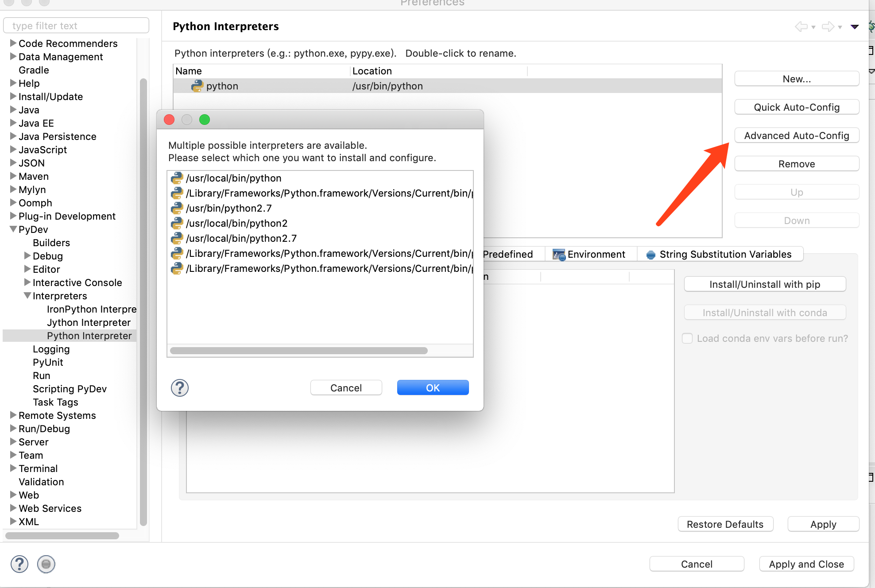875x588 pixels.
Task: Select Python Interpreter in the tree
Action: coord(89,336)
